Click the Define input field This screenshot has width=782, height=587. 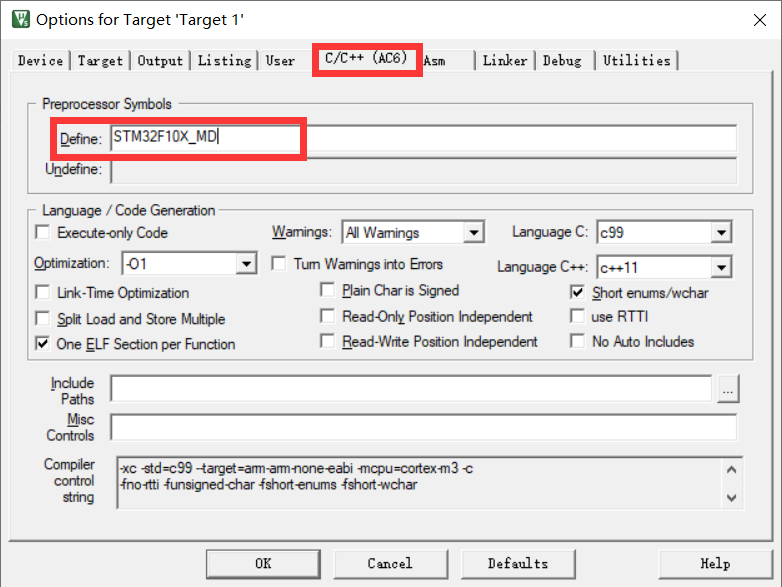point(423,138)
